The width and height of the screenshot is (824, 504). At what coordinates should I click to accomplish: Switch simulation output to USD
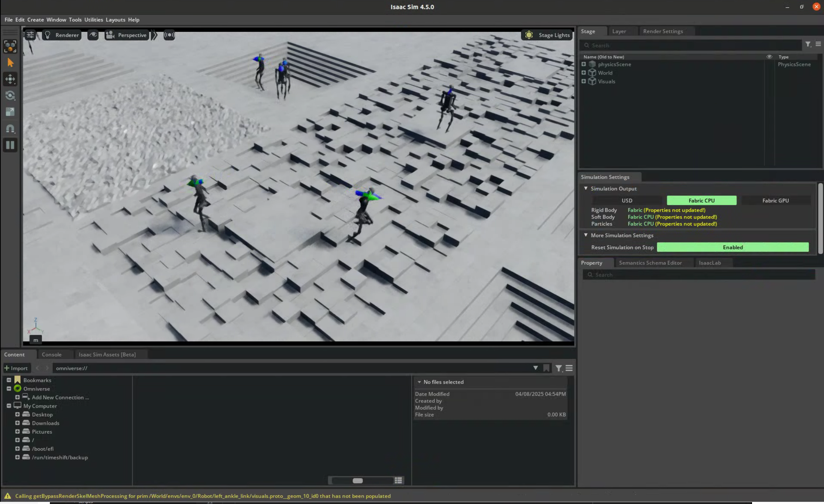627,200
